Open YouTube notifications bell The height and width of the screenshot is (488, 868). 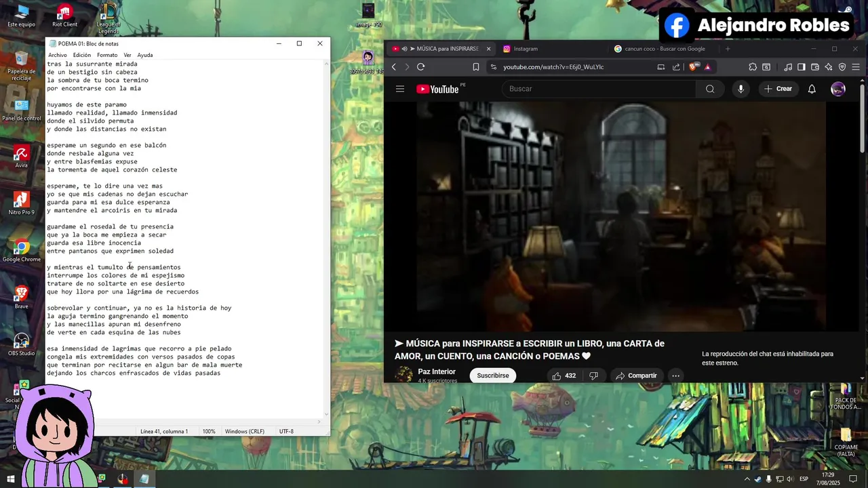tap(812, 89)
